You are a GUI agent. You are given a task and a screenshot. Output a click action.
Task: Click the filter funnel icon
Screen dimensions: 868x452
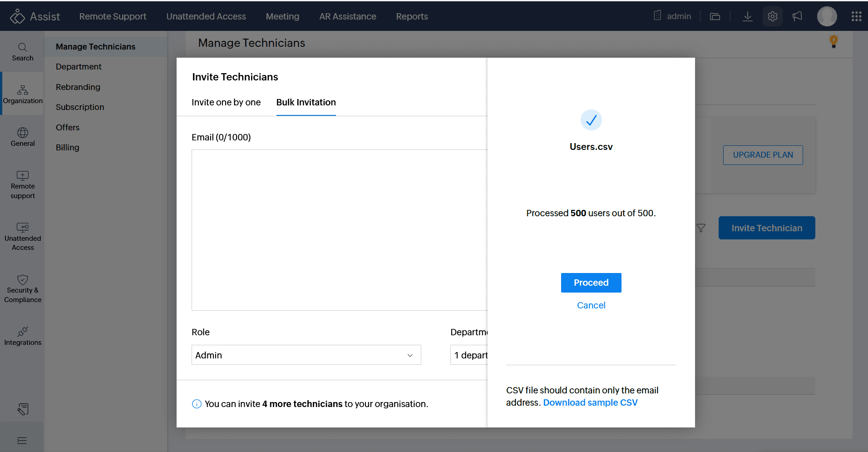tap(701, 228)
